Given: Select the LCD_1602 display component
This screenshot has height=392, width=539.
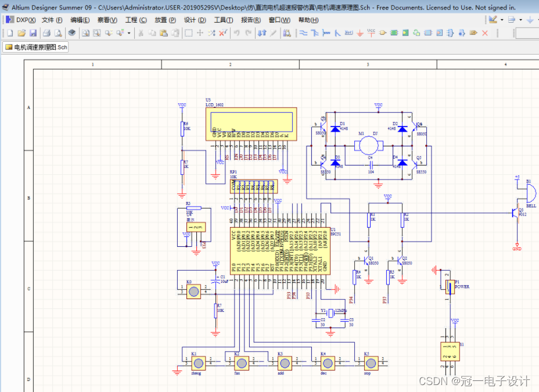Looking at the screenshot, I should (251, 124).
